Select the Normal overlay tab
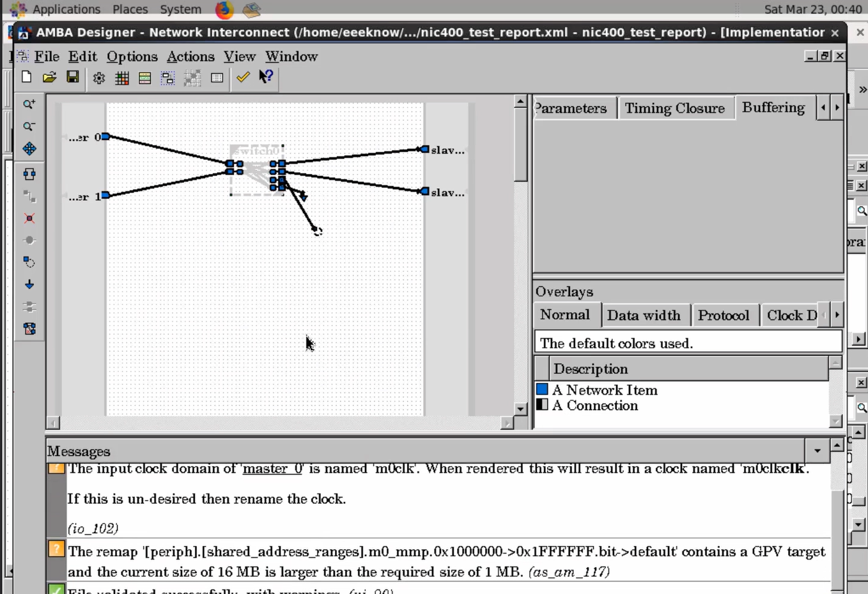 click(565, 315)
